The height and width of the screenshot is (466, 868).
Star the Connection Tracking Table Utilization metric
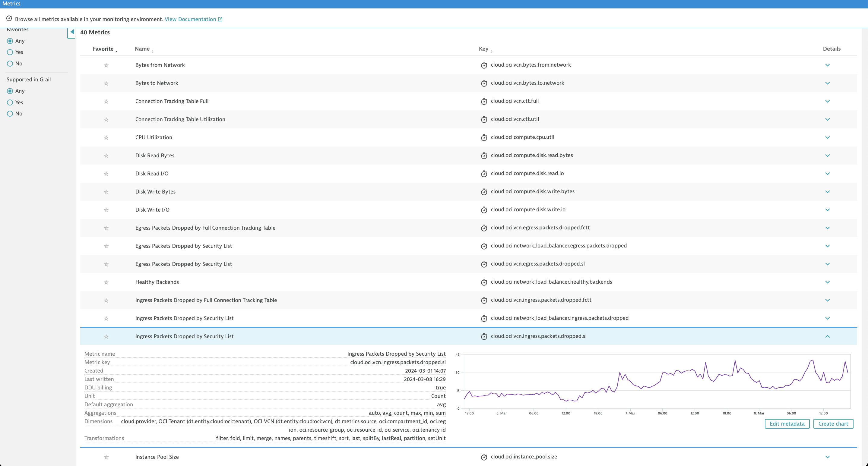[x=106, y=120]
